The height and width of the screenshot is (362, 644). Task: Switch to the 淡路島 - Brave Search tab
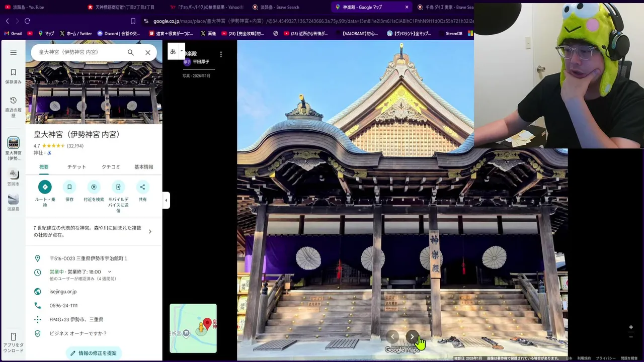pos(280,7)
